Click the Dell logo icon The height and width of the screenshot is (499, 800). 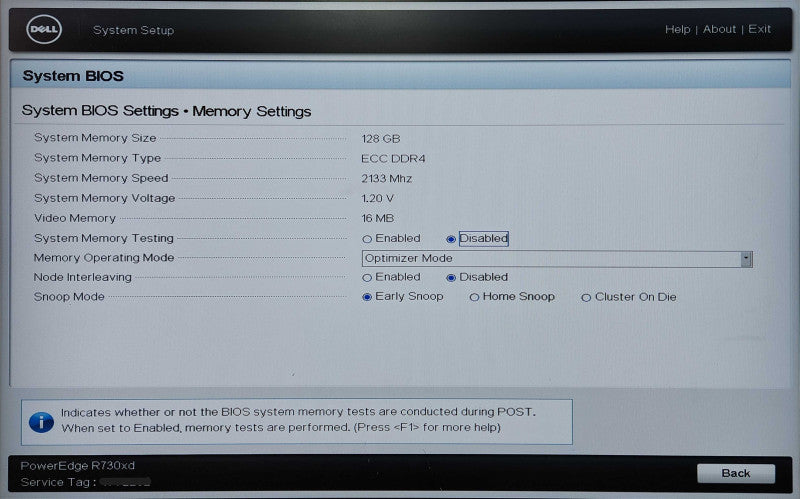coord(44,29)
